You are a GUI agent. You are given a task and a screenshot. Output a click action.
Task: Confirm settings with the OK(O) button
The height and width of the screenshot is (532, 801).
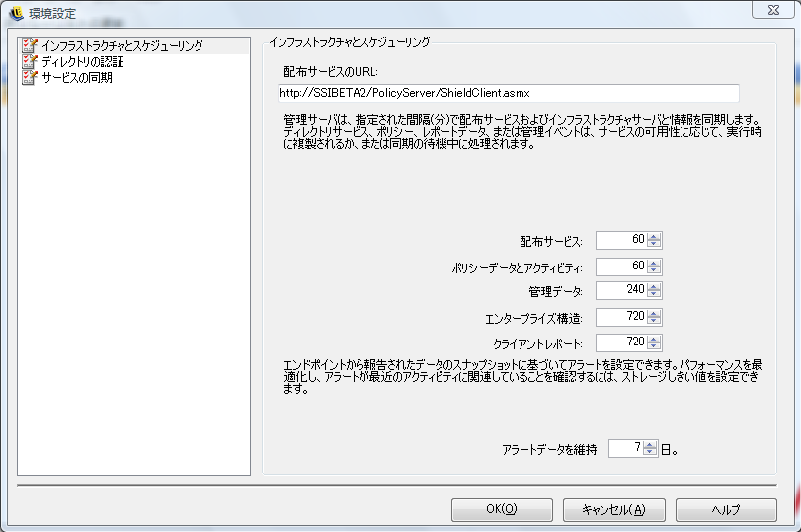502,509
